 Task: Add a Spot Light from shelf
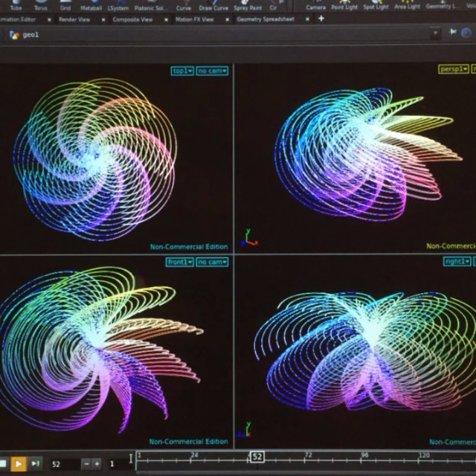(x=376, y=6)
